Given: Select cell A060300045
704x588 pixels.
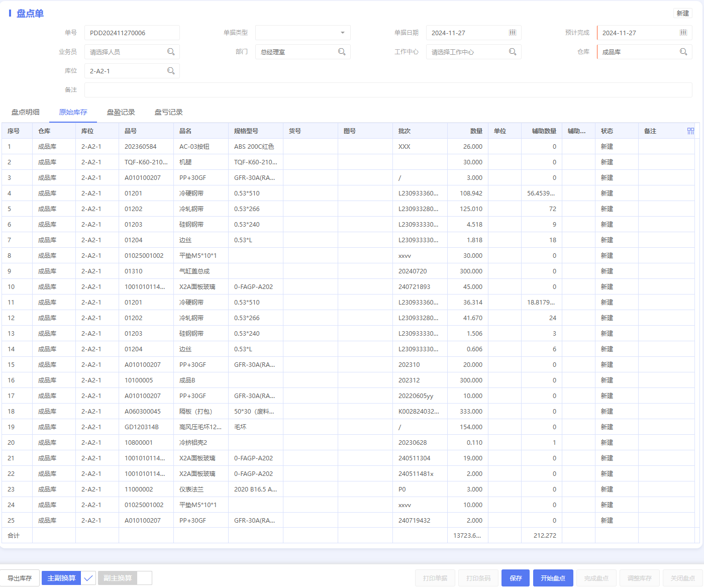Looking at the screenshot, I should tap(146, 412).
